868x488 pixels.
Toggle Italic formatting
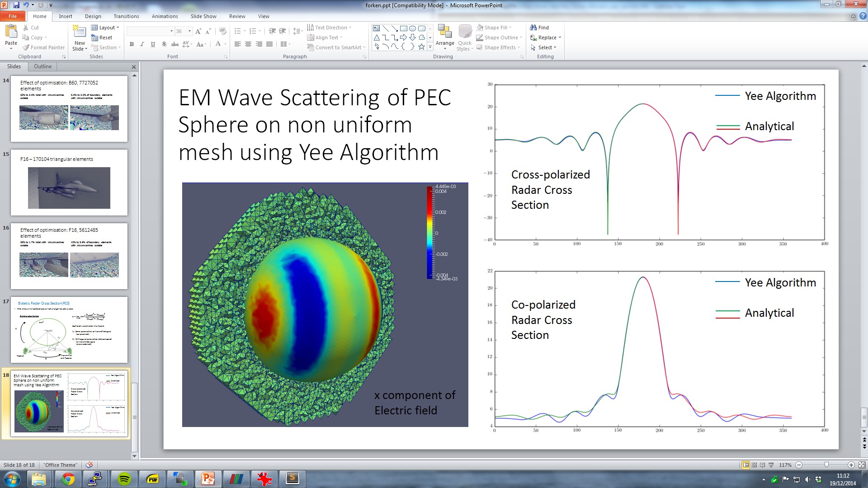[142, 44]
